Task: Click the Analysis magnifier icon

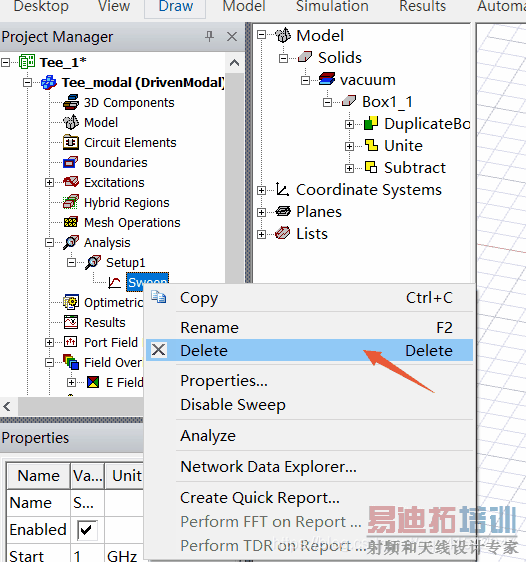Action: pos(71,242)
